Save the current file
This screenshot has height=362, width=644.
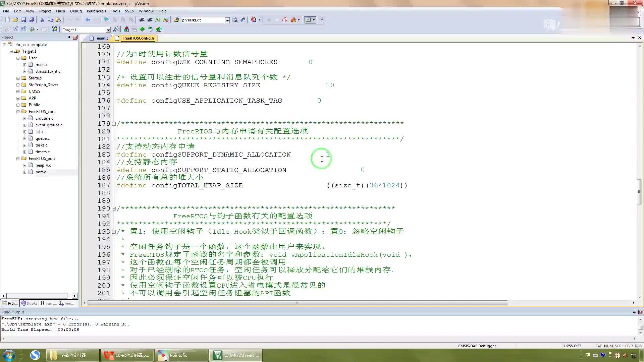(23, 20)
